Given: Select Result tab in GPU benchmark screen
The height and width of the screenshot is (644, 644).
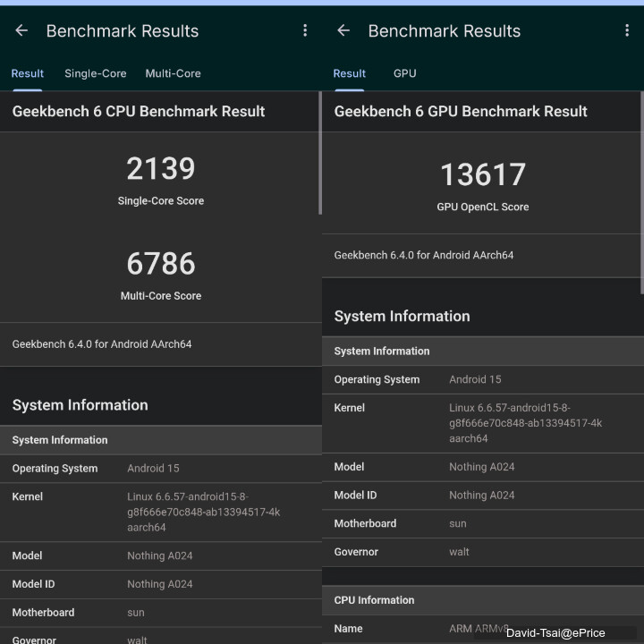Looking at the screenshot, I should [x=349, y=73].
